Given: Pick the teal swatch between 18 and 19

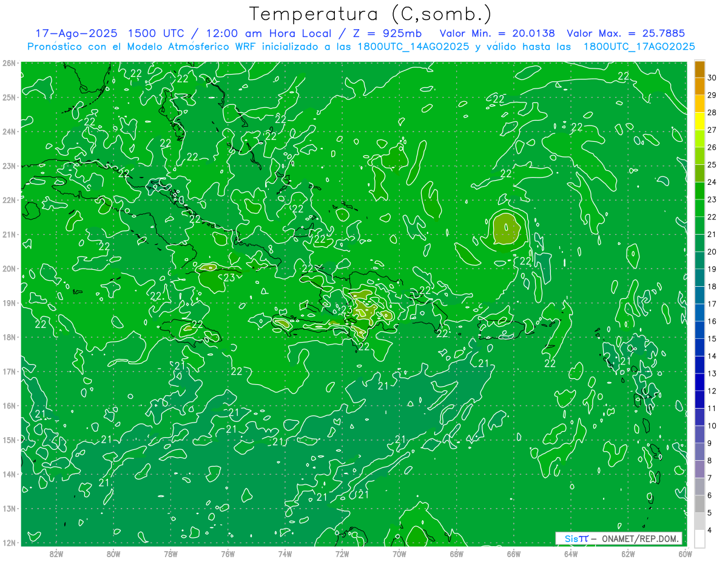Looking at the screenshot, I should click(x=699, y=278).
